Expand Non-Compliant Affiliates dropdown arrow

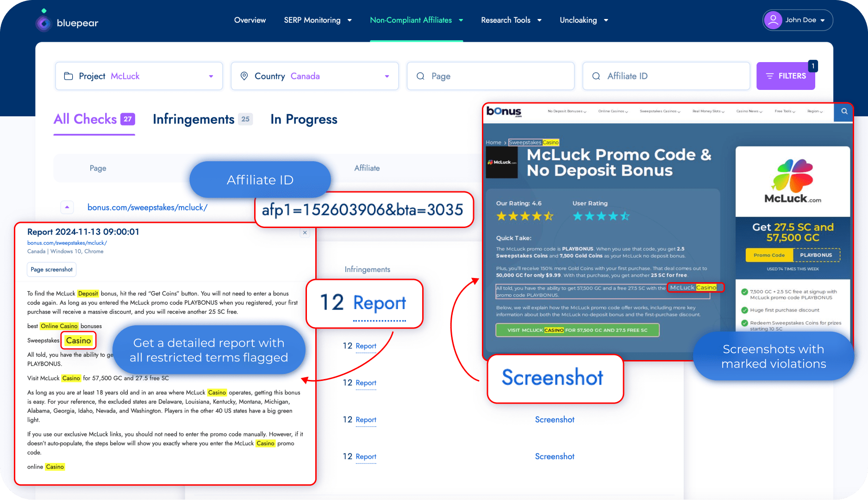pos(461,20)
